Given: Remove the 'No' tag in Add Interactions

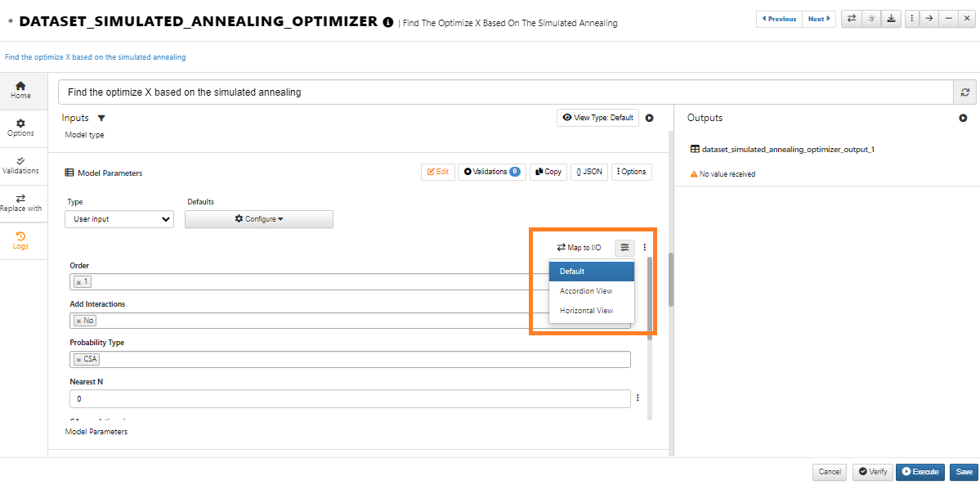Looking at the screenshot, I should pos(78,321).
